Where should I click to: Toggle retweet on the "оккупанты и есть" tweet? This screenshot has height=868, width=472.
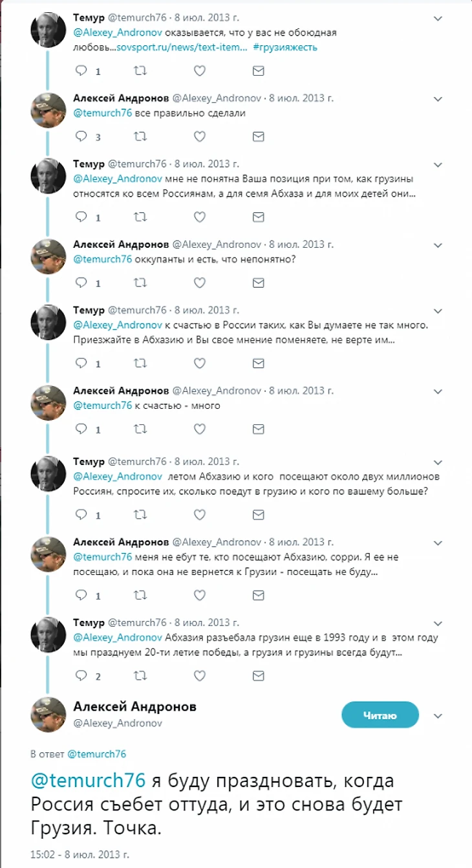coord(140,283)
